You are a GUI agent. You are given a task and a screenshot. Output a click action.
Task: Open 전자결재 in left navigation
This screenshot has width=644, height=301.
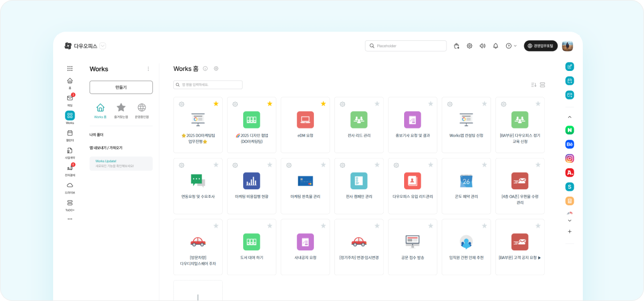tap(70, 170)
